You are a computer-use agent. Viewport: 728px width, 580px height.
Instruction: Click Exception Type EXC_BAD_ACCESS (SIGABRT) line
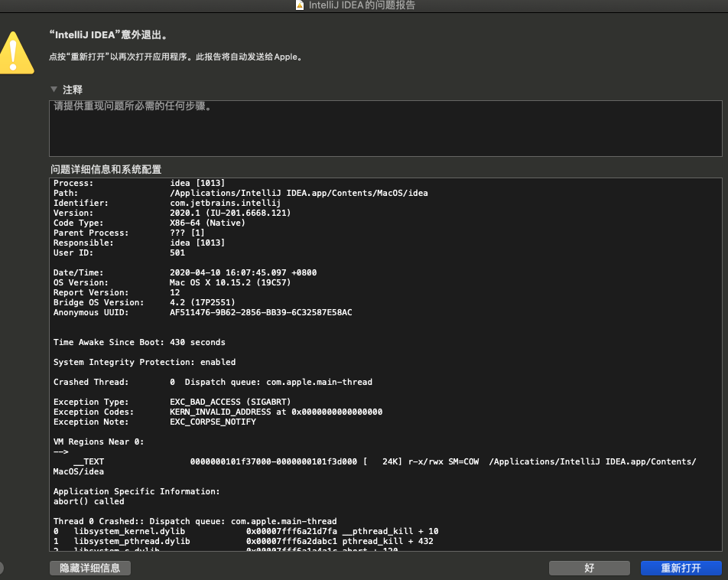point(172,402)
